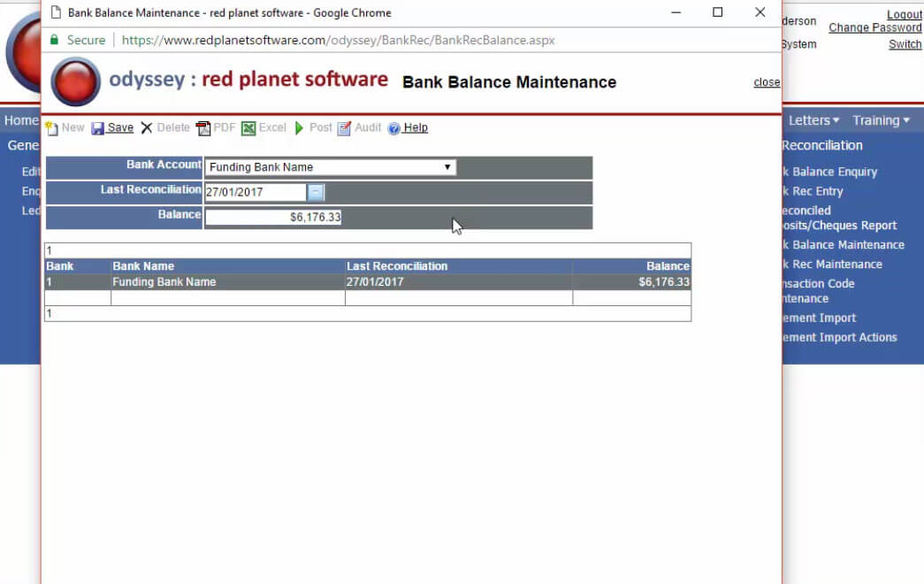
Task: Click the Delete icon
Action: [165, 127]
